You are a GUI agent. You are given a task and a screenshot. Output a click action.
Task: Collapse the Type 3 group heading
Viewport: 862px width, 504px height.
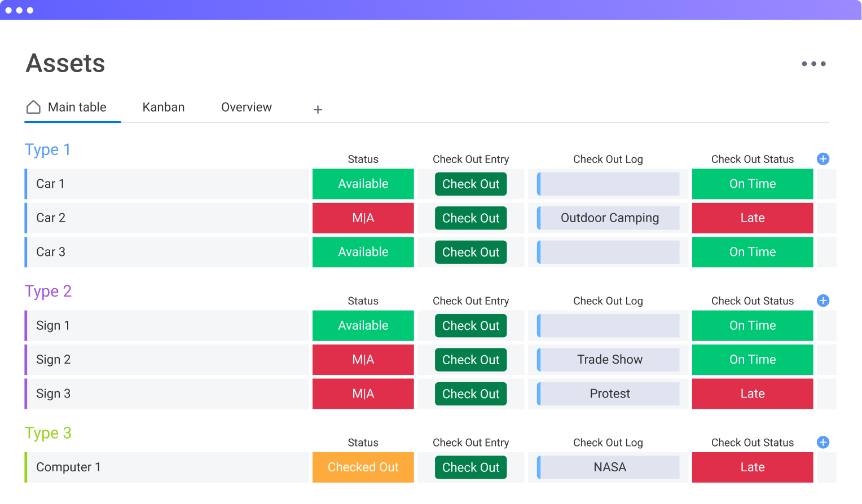point(48,433)
